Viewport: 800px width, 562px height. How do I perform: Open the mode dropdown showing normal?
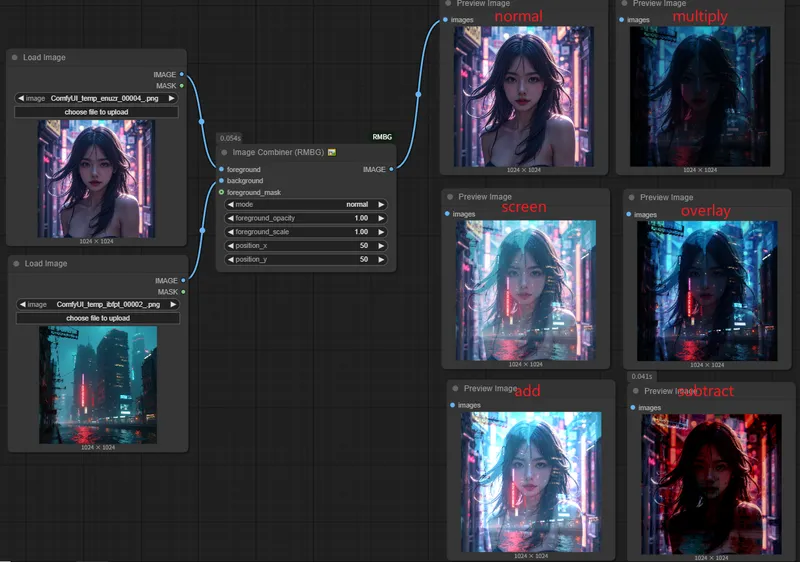(305, 204)
